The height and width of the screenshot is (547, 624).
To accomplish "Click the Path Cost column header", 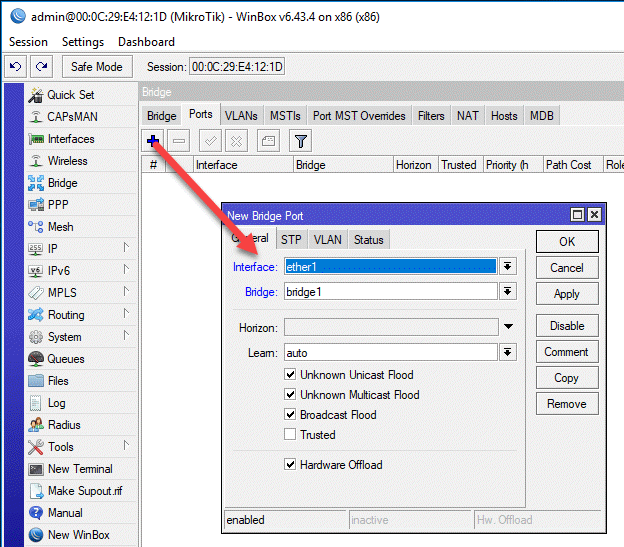I will pyautogui.click(x=573, y=164).
